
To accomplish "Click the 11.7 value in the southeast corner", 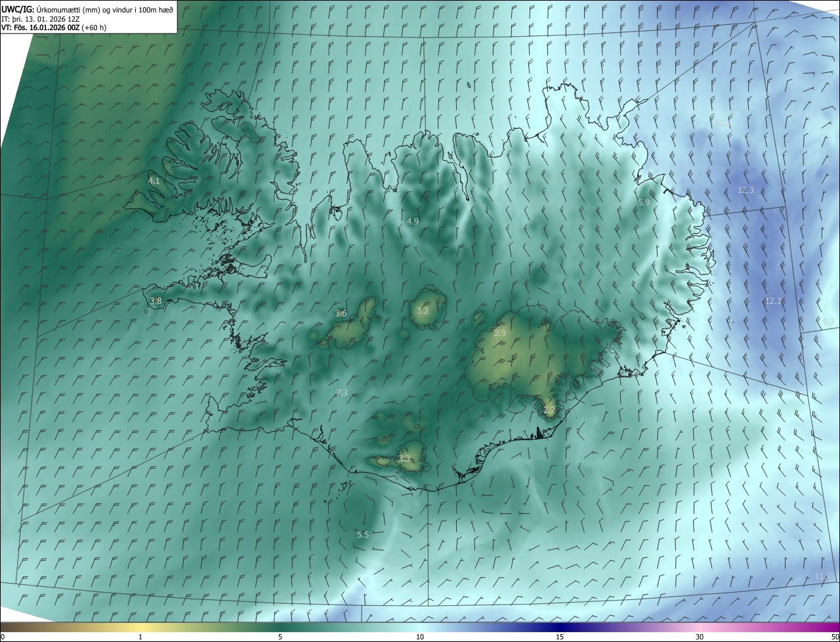I will tap(822, 576).
